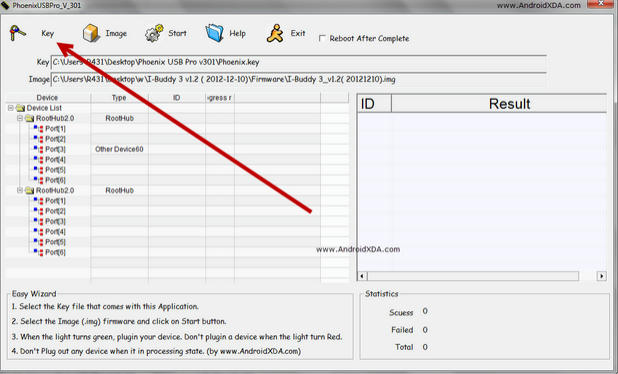Click the Result panel ID header

374,104
